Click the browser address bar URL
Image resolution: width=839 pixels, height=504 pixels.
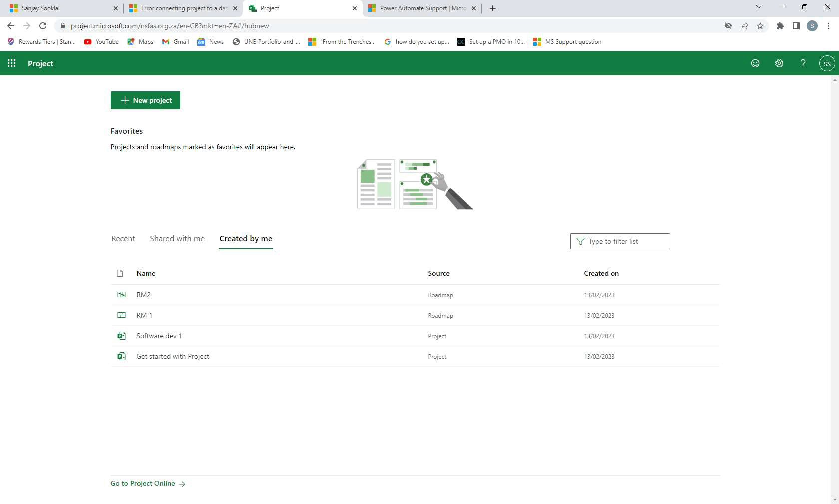170,26
